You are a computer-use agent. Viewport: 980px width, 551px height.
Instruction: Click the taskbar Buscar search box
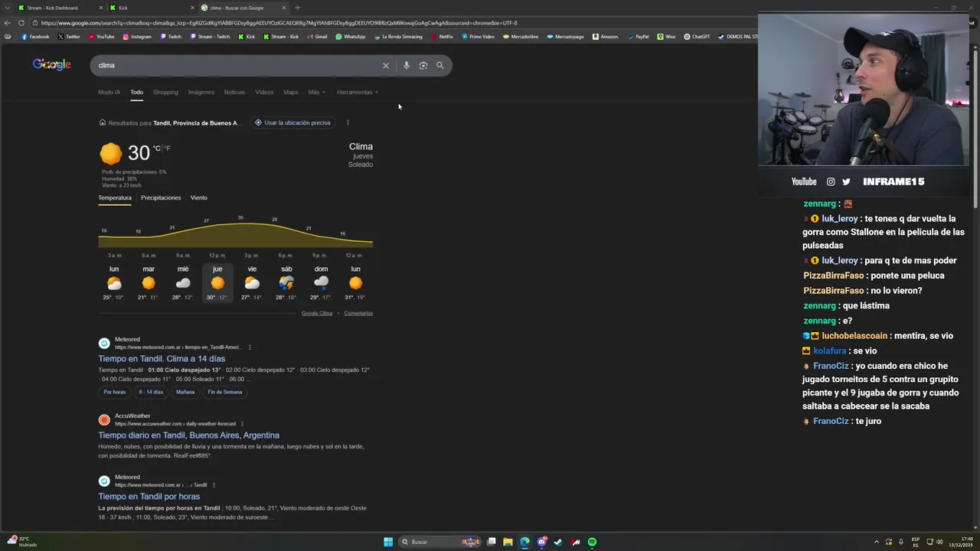coord(440,542)
